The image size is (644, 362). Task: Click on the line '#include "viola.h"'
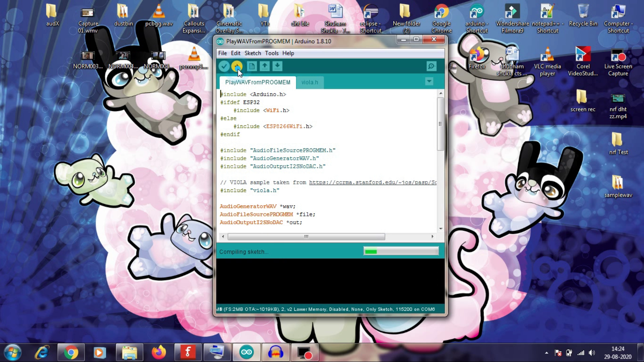pos(250,190)
